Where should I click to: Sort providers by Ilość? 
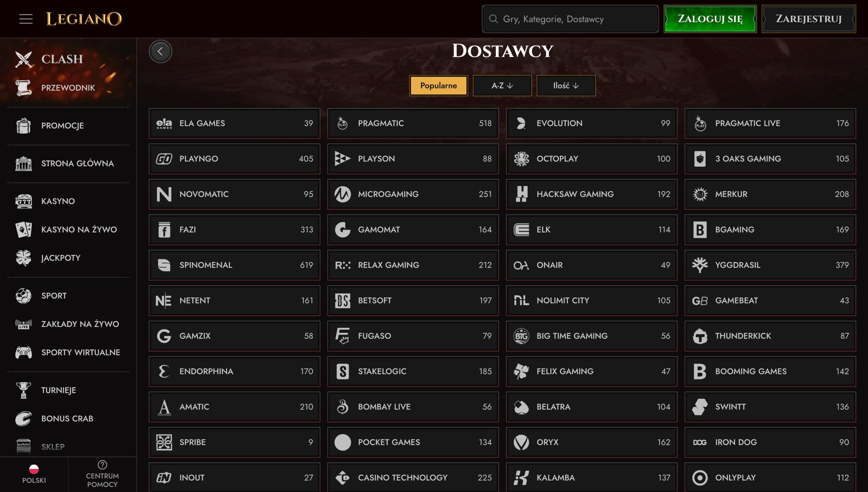pyautogui.click(x=566, y=85)
